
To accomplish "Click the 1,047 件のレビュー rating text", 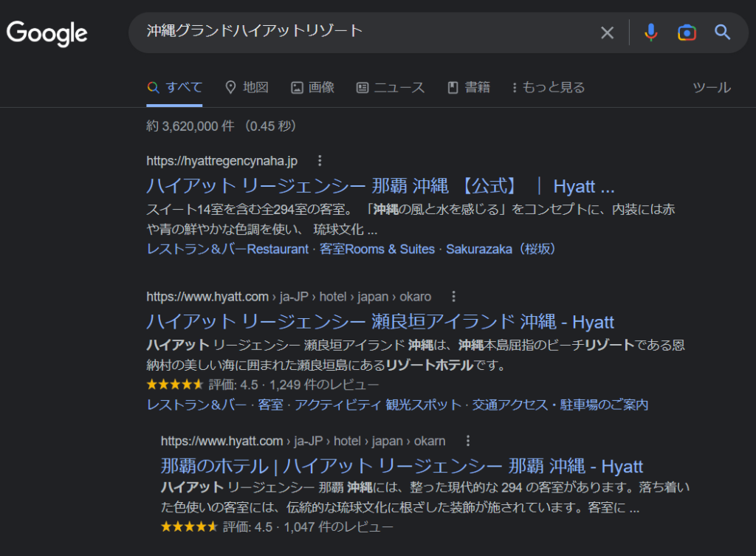I will (338, 526).
